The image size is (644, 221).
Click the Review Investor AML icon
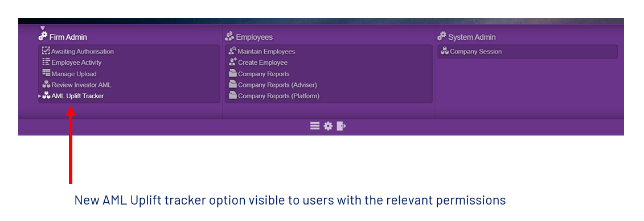click(46, 85)
